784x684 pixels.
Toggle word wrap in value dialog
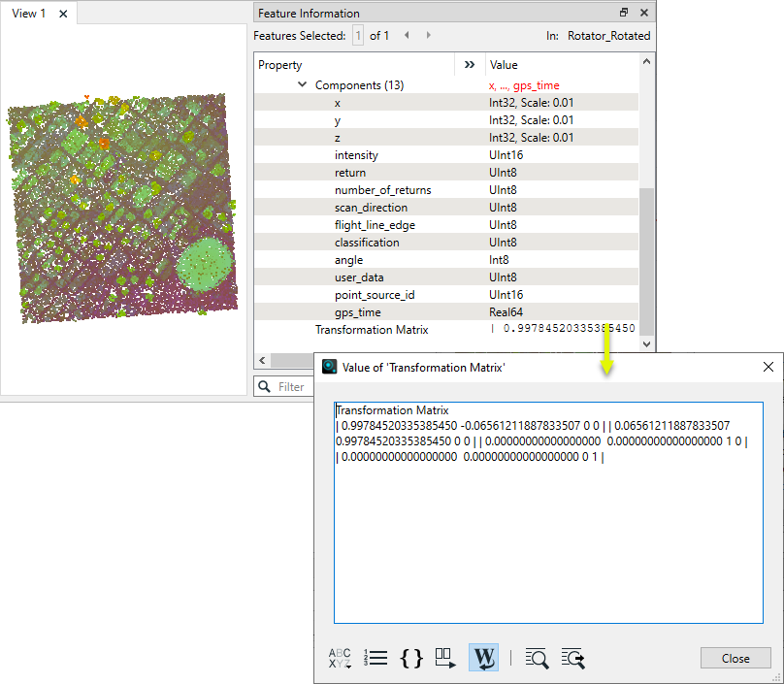point(483,658)
